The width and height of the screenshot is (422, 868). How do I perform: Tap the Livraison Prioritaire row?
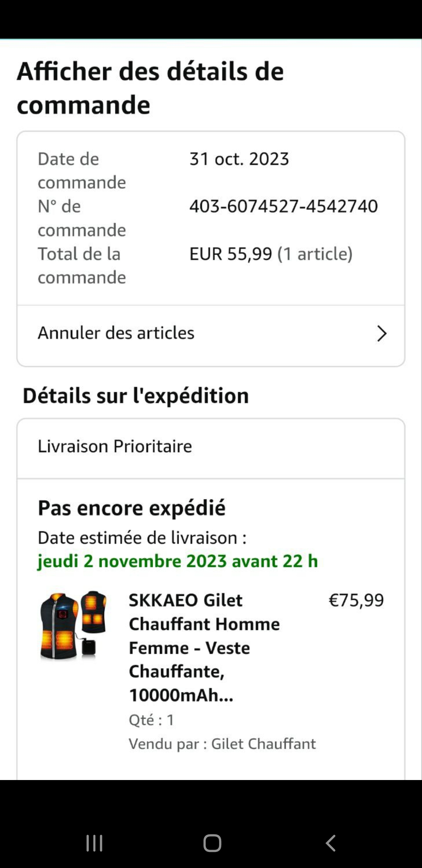tap(115, 447)
